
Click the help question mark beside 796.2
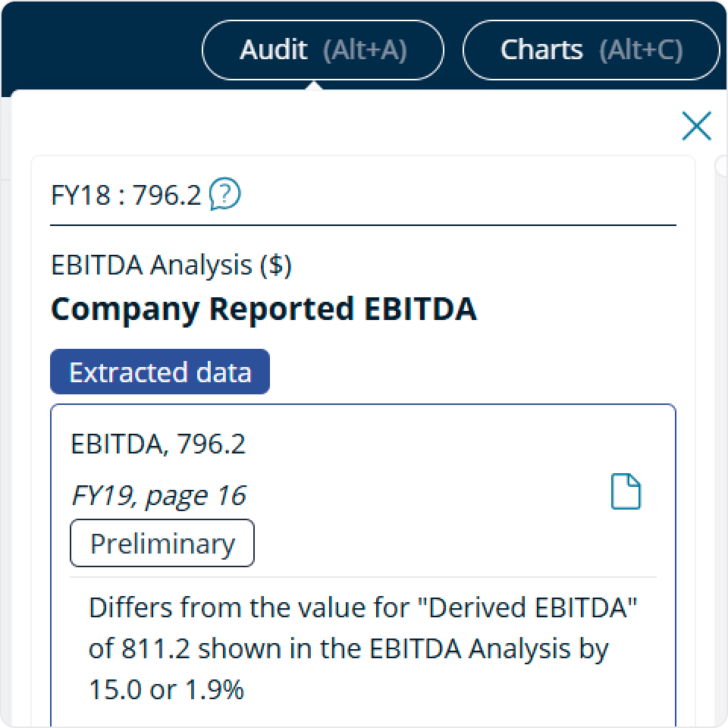[x=225, y=194]
